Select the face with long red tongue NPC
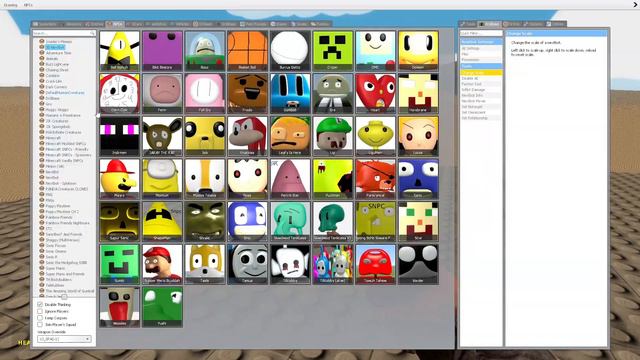 click(120, 307)
